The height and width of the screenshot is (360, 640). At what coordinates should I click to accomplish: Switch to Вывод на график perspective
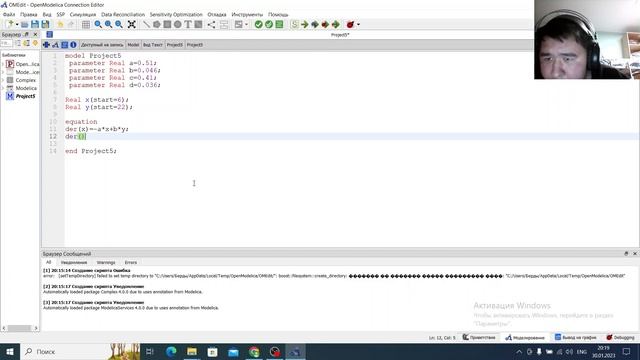tap(576, 338)
